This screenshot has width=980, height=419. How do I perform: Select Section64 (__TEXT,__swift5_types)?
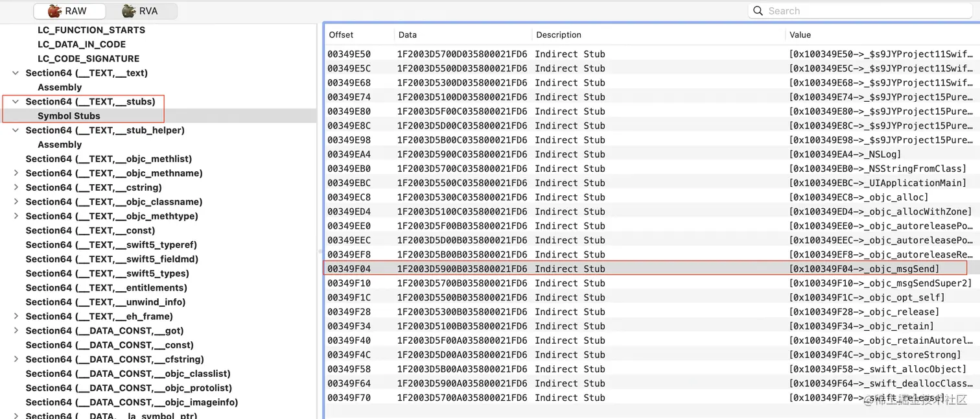click(x=108, y=273)
